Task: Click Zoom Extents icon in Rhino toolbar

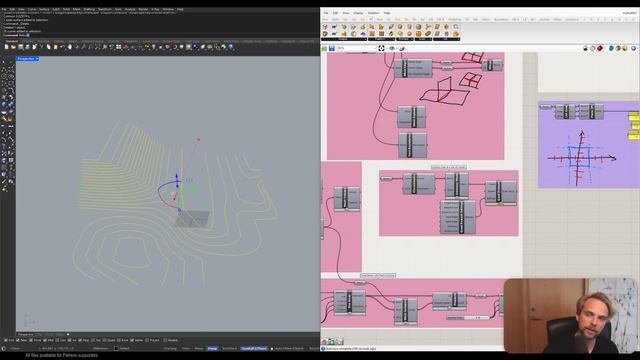Action: pyautogui.click(x=97, y=47)
